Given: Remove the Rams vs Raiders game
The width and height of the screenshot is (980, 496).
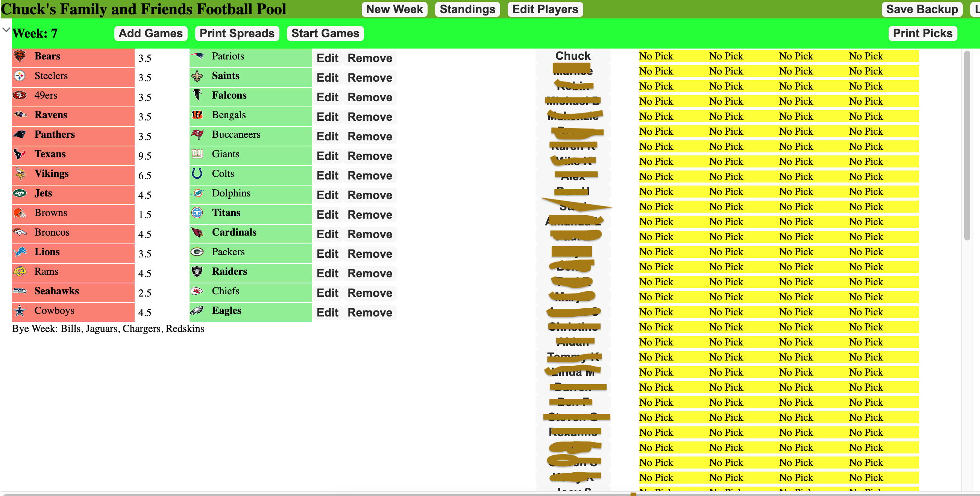Looking at the screenshot, I should [x=370, y=273].
